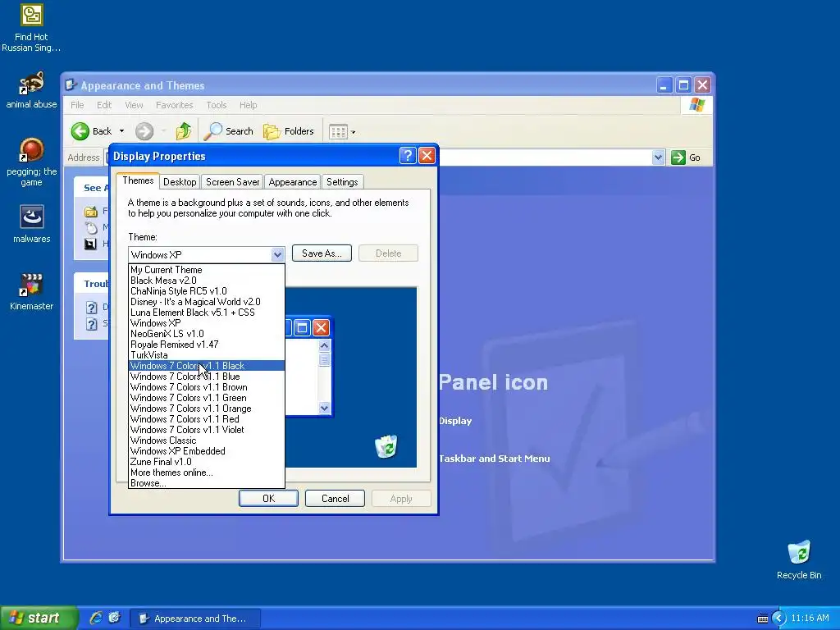
Task: Click the Display Properties help question-mark button
Action: coord(408,156)
